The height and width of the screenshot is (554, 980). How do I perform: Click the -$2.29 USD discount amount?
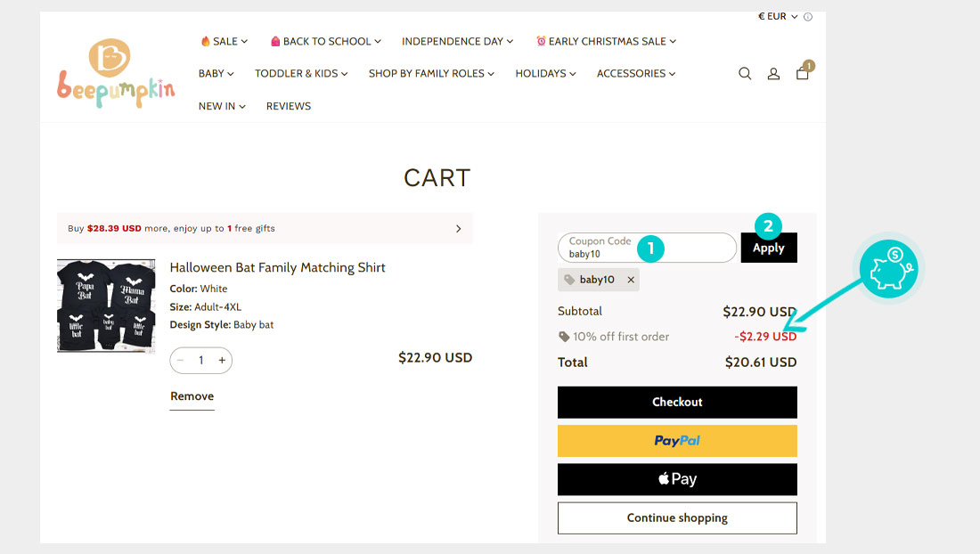click(765, 337)
